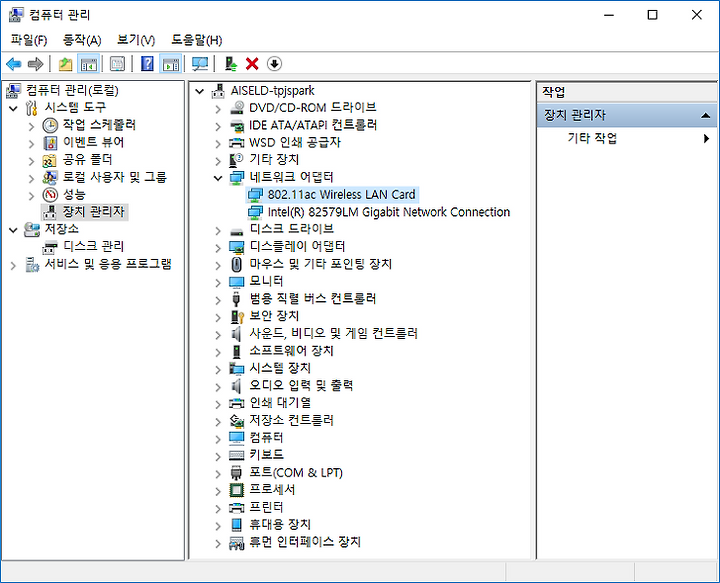
Task: Open the 보기(V) menu
Action: pyautogui.click(x=136, y=40)
